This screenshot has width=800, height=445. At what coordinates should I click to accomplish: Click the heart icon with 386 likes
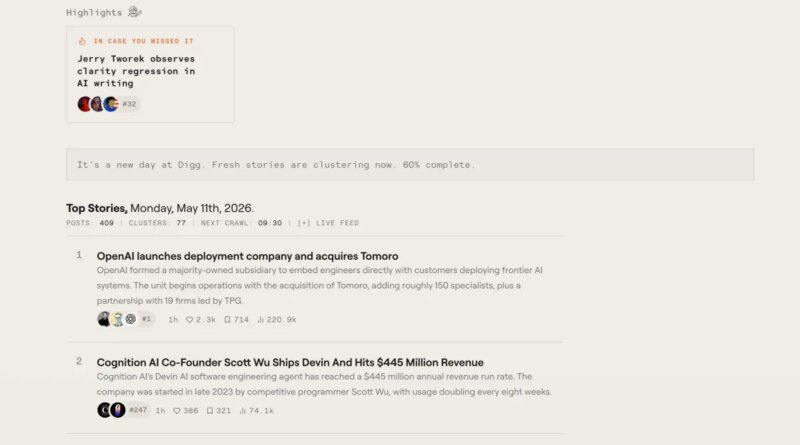tap(177, 411)
